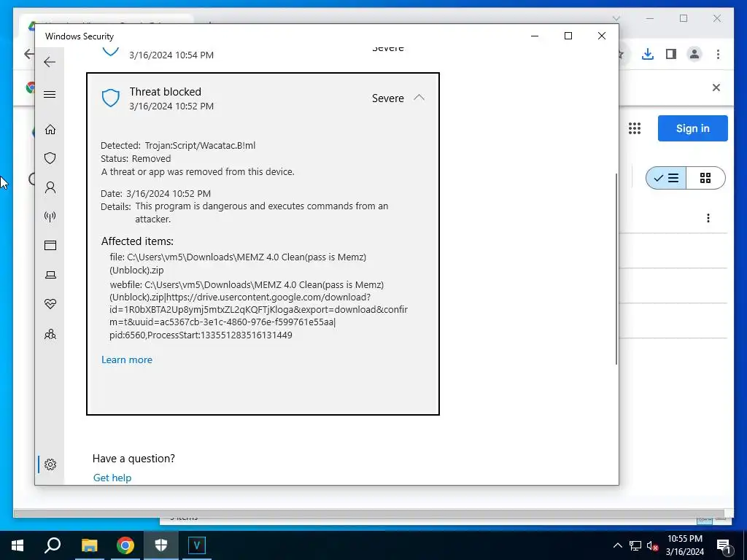
Task: Open the V app on taskbar
Action: 197,545
